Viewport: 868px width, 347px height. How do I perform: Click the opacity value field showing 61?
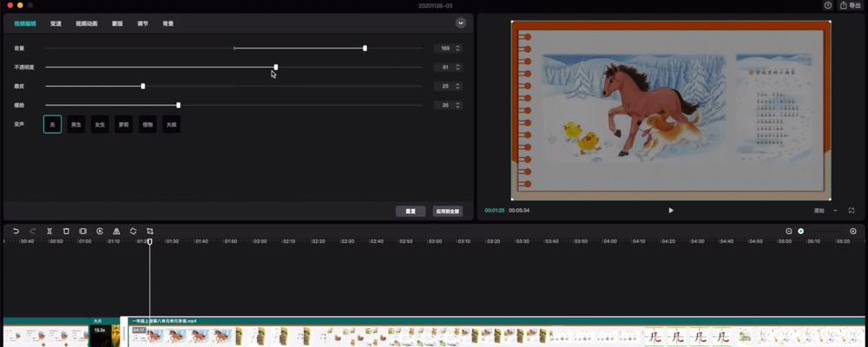[448, 67]
